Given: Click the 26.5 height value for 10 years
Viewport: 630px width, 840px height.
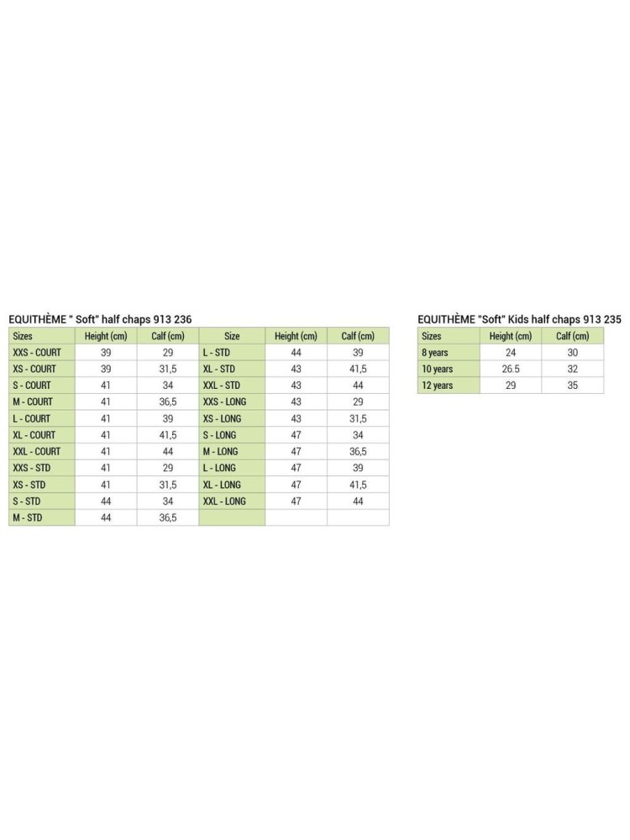Looking at the screenshot, I should [511, 369].
